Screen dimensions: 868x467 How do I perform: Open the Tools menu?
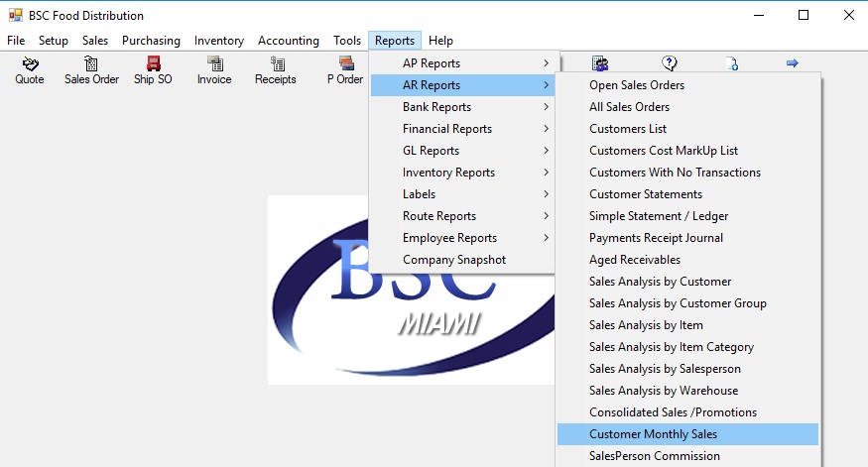[347, 41]
